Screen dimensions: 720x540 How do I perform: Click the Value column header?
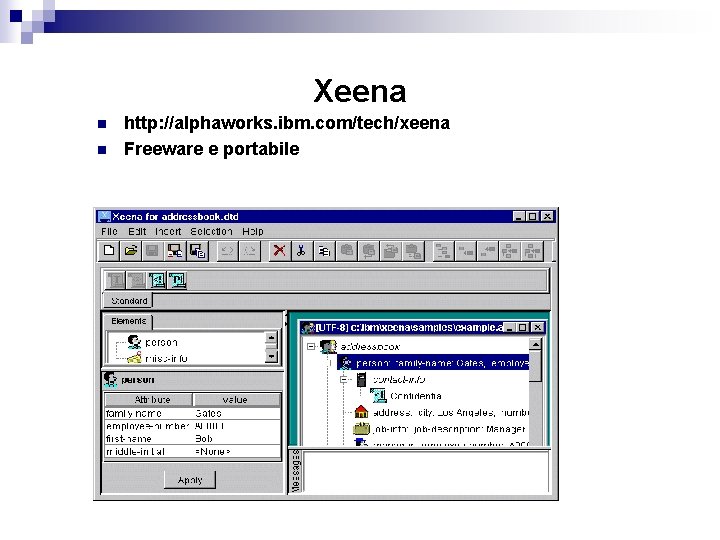236,399
